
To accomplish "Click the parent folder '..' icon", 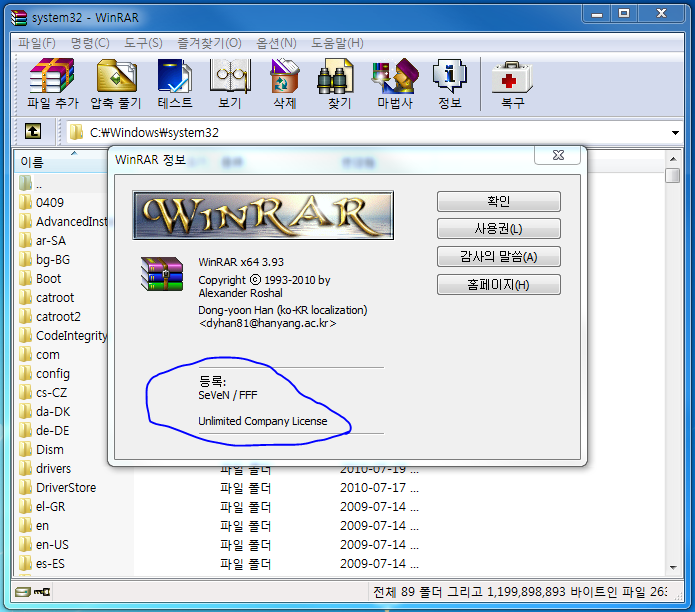I will click(x=26, y=183).
